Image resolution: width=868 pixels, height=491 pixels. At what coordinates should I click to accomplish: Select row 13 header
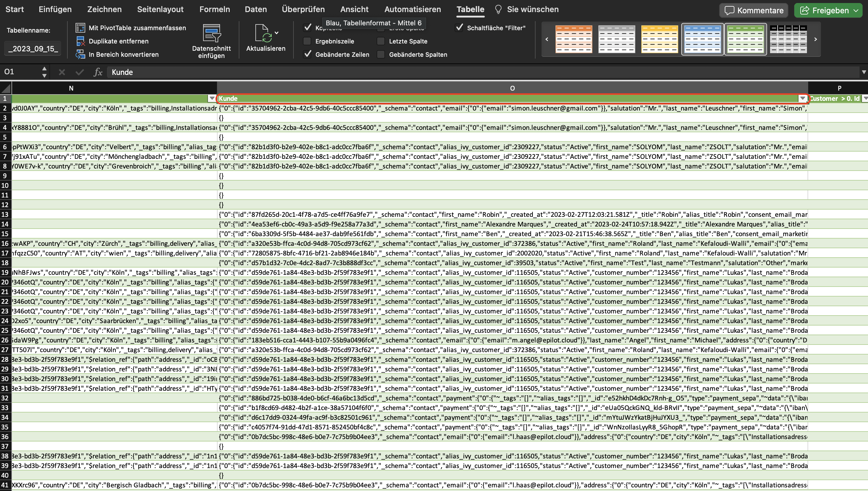click(5, 214)
